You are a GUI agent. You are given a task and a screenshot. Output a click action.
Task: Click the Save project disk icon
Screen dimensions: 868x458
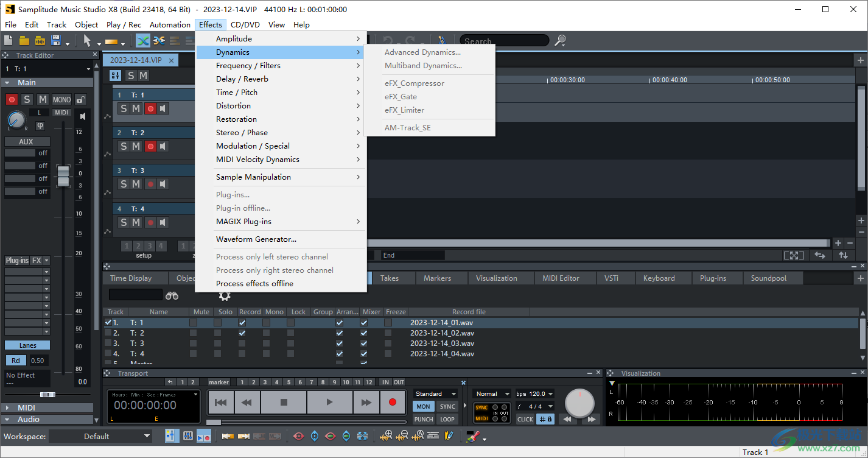pyautogui.click(x=55, y=40)
